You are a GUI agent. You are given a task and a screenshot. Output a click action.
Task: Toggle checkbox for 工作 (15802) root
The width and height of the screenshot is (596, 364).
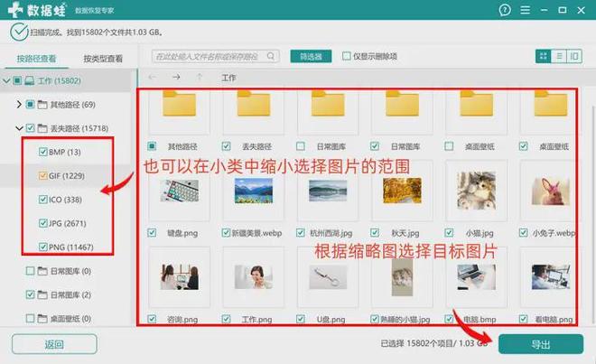(x=17, y=80)
